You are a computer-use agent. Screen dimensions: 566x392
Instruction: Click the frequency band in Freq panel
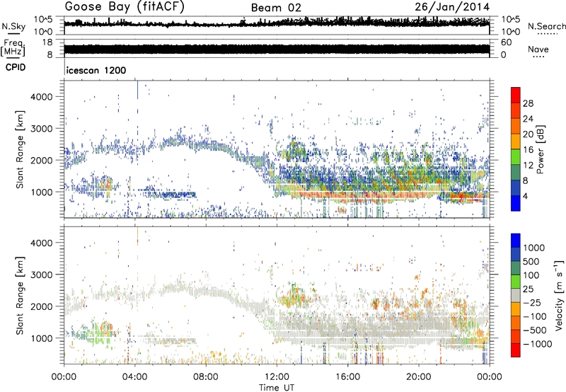coord(277,50)
